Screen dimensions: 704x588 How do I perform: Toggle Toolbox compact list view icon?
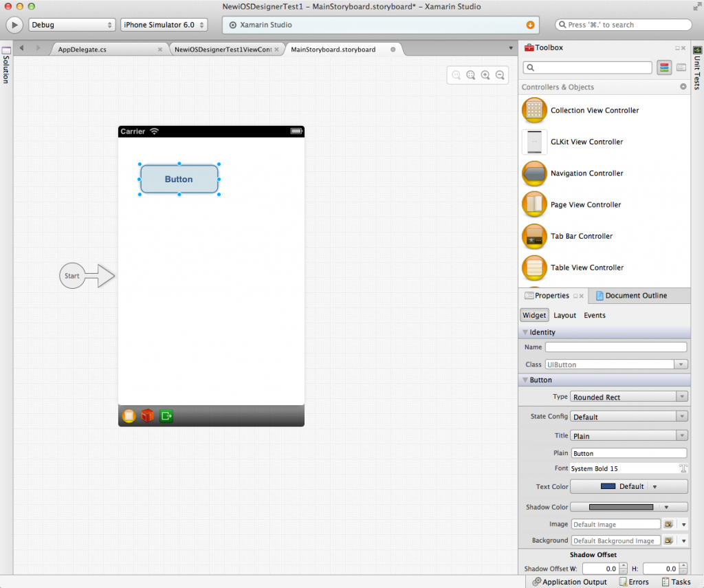point(681,67)
